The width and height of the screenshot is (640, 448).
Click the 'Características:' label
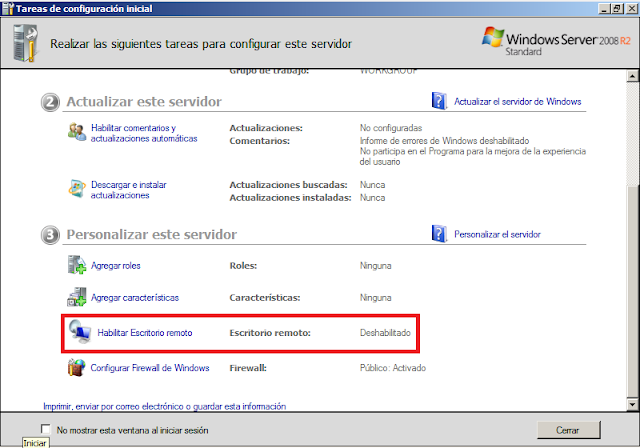(x=264, y=298)
